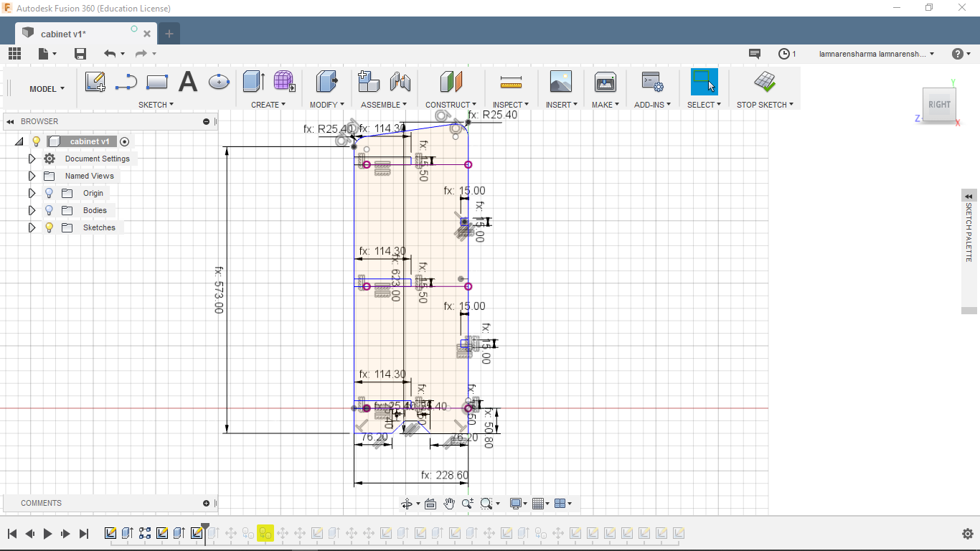Collapse the cabinet v1 root node

[19, 141]
